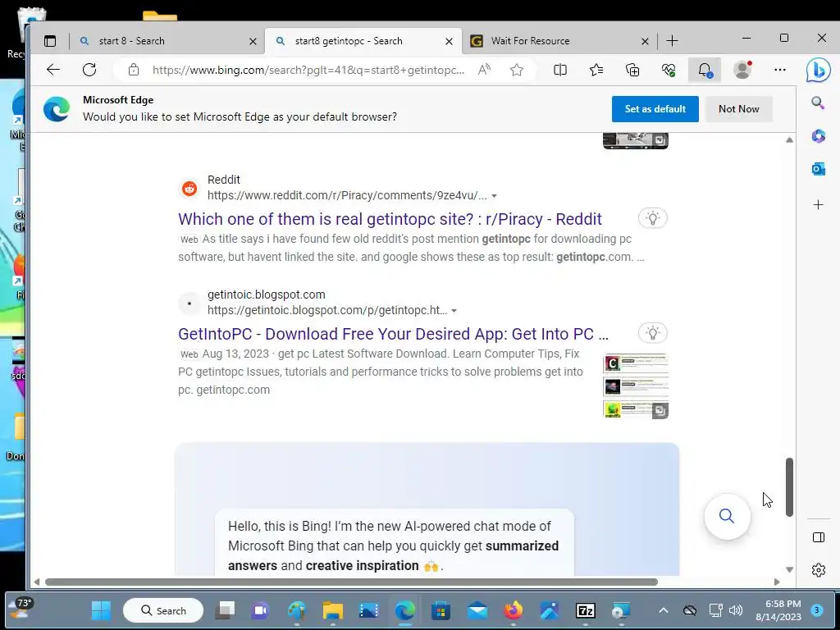Open 'GetIntoPC - Download Free Your Desired App' link
840x630 pixels.
click(393, 334)
